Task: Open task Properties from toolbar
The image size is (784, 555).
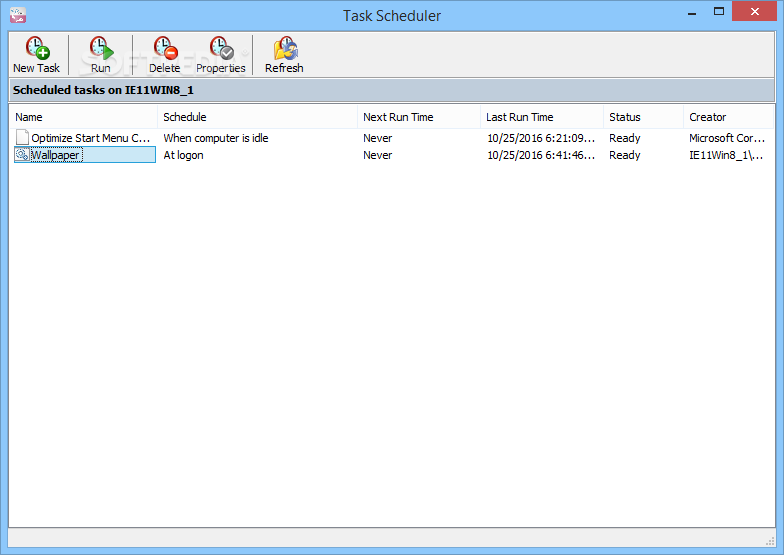Action: click(220, 54)
